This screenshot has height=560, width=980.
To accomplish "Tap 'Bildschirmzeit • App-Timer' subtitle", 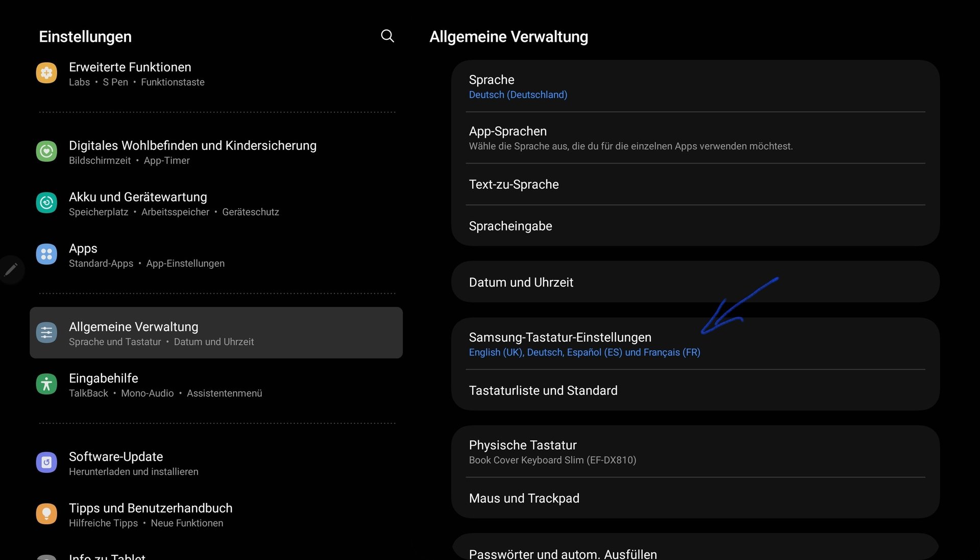I will coord(129,161).
